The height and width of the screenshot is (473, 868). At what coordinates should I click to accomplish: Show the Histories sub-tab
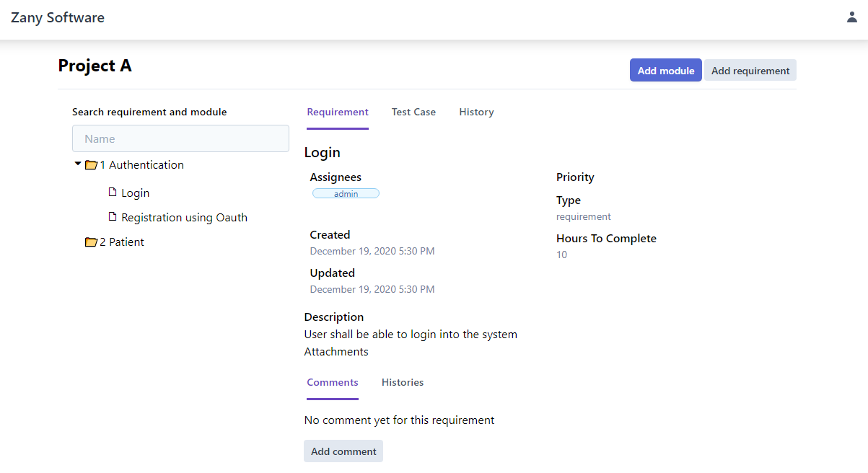click(x=403, y=383)
